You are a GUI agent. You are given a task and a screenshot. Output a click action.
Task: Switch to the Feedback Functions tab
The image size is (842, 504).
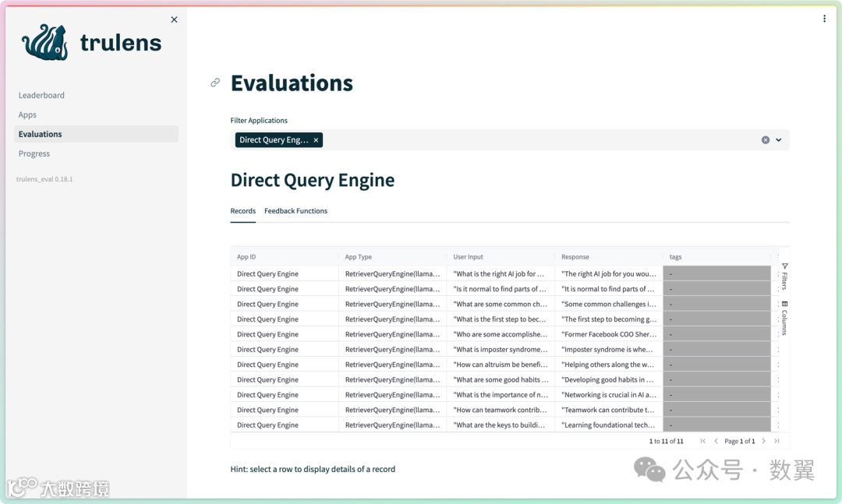point(296,211)
